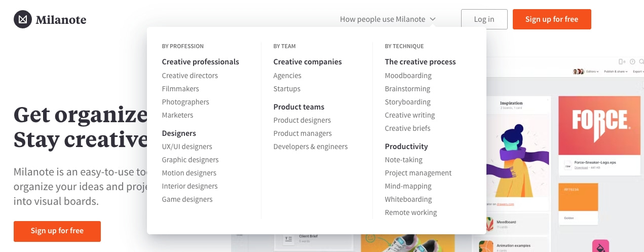This screenshot has width=644, height=252.
Task: Click the FORCE logo image card
Action: pos(599,125)
